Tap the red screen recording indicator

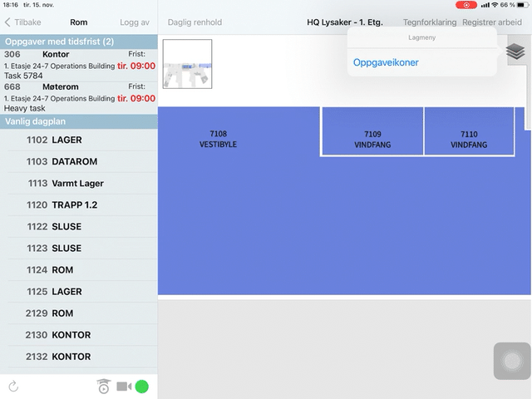pyautogui.click(x=465, y=5)
